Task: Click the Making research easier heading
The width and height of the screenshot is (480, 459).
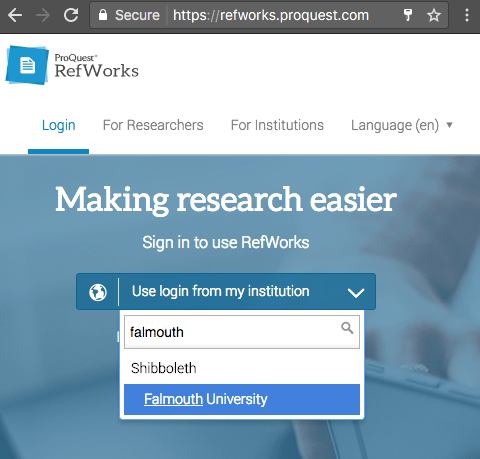Action: (x=226, y=200)
